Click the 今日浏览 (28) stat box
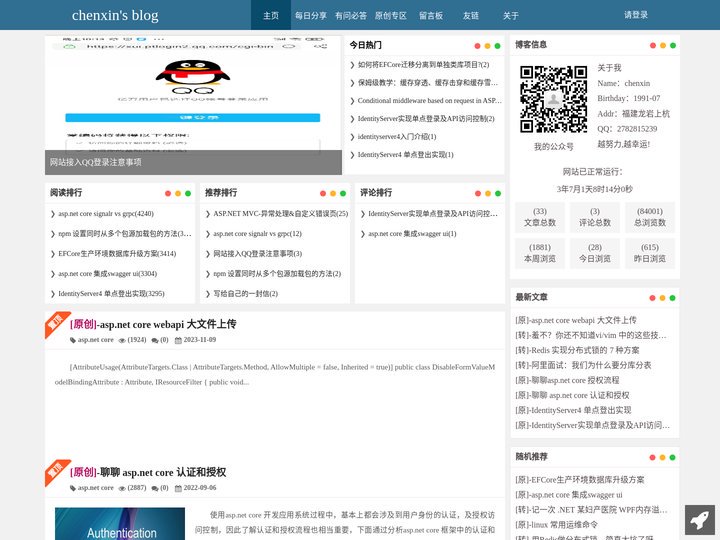This screenshot has height=540, width=720. coord(595,253)
